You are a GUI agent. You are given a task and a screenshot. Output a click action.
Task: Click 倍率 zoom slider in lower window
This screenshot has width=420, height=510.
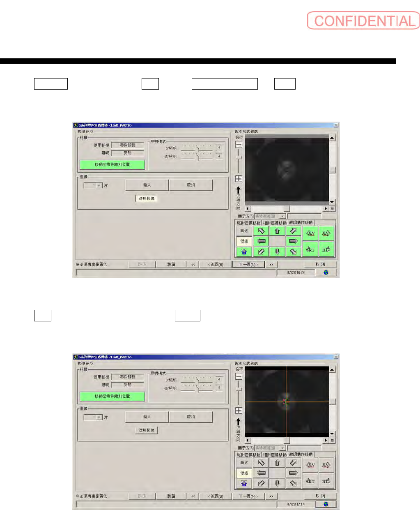coord(239,393)
